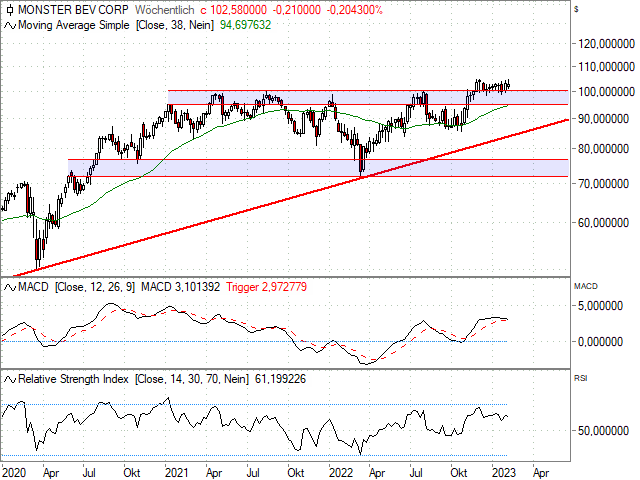Click the 110,000000 price axis label
The width and height of the screenshot is (640, 480).
(607, 67)
